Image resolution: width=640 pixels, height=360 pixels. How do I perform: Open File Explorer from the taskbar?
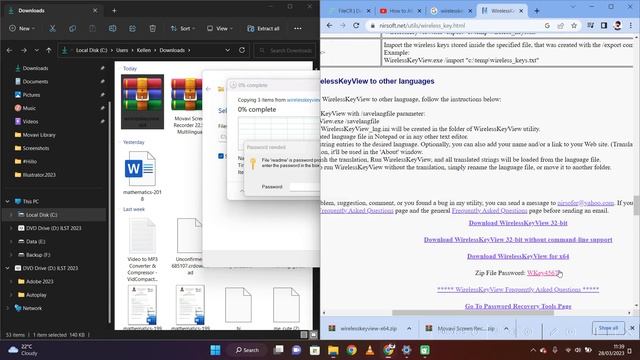click(333, 350)
